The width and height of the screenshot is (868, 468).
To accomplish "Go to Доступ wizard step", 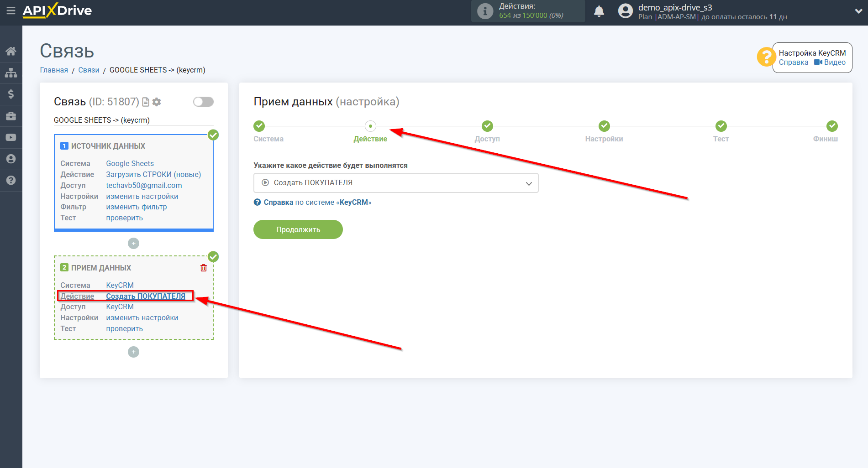I will pyautogui.click(x=487, y=126).
